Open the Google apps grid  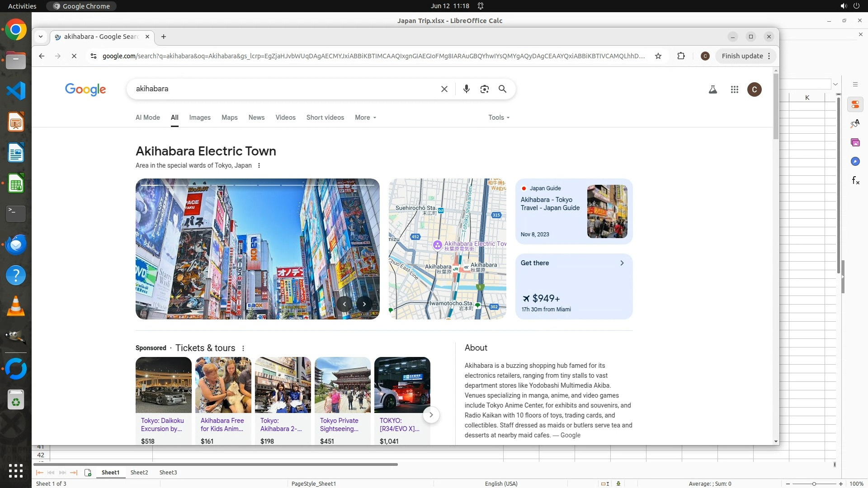(x=734, y=89)
